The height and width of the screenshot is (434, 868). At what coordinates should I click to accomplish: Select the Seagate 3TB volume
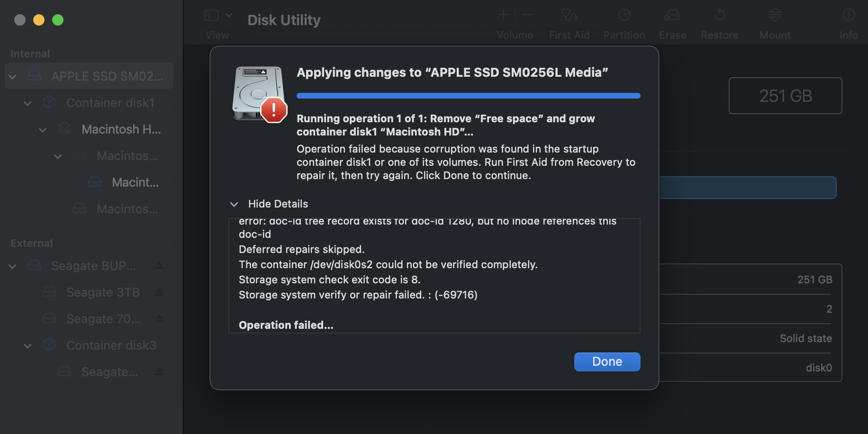pos(103,292)
